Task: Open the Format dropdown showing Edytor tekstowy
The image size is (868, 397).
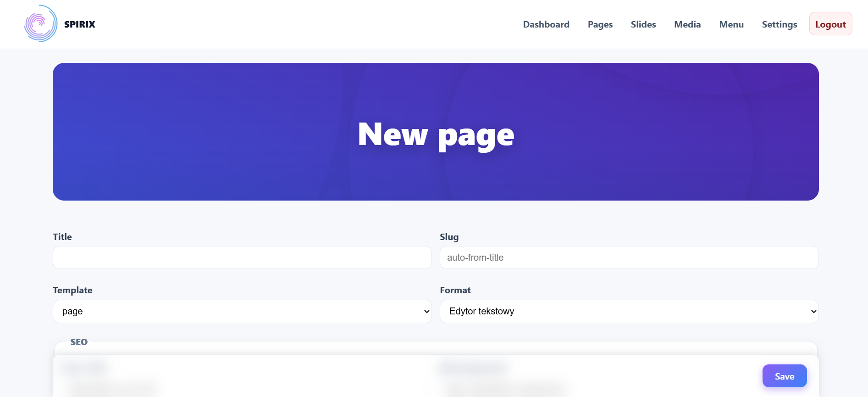Action: 629,311
